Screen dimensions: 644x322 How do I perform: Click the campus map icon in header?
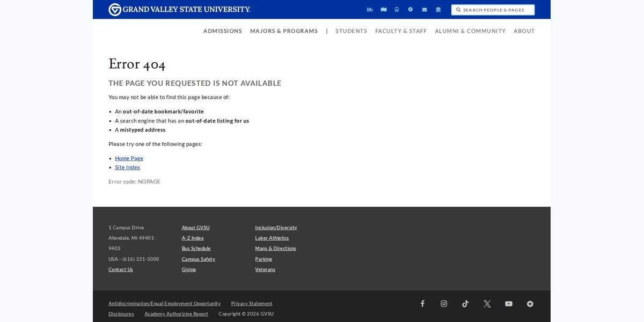pos(384,10)
